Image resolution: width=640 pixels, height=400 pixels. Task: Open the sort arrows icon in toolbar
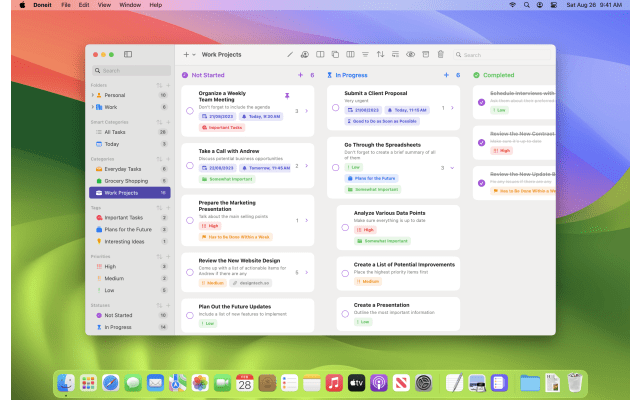click(380, 54)
